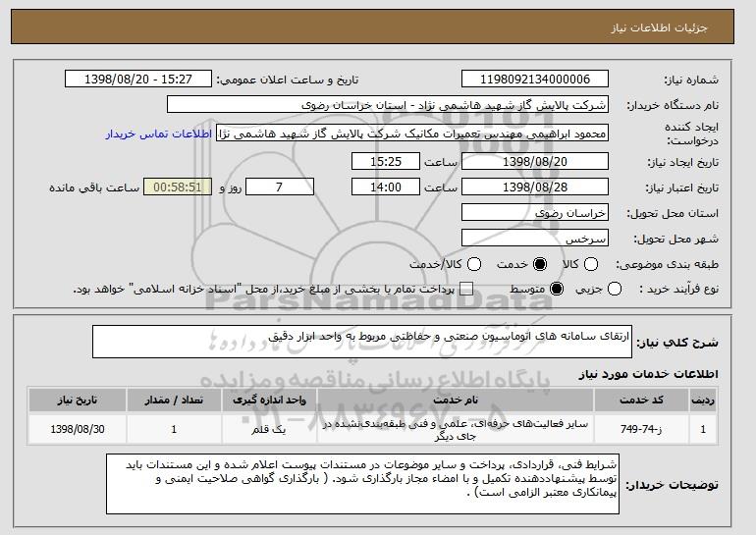Screen dimensions: 756x535
Task: Click the کد خدمت column header
Action: [x=641, y=401]
